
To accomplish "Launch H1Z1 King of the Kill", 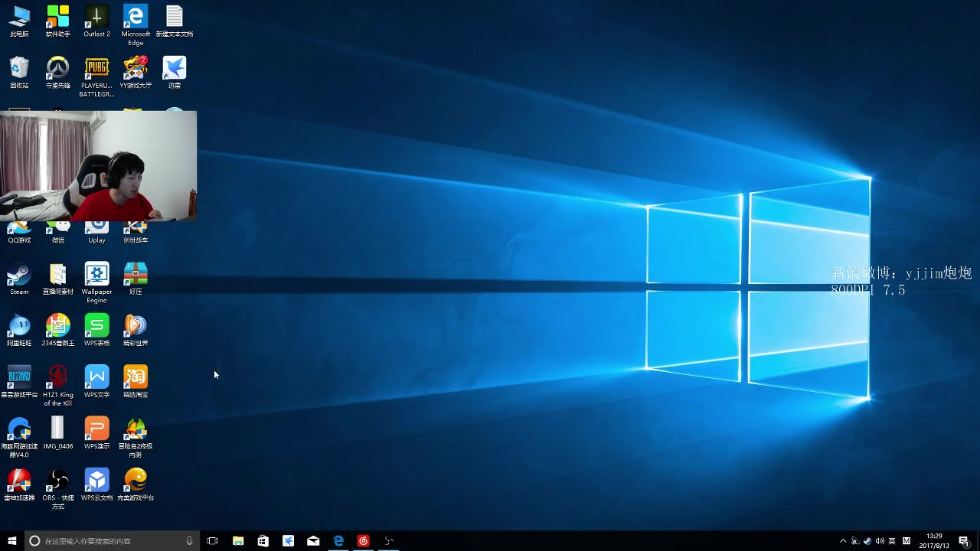I will [x=57, y=386].
